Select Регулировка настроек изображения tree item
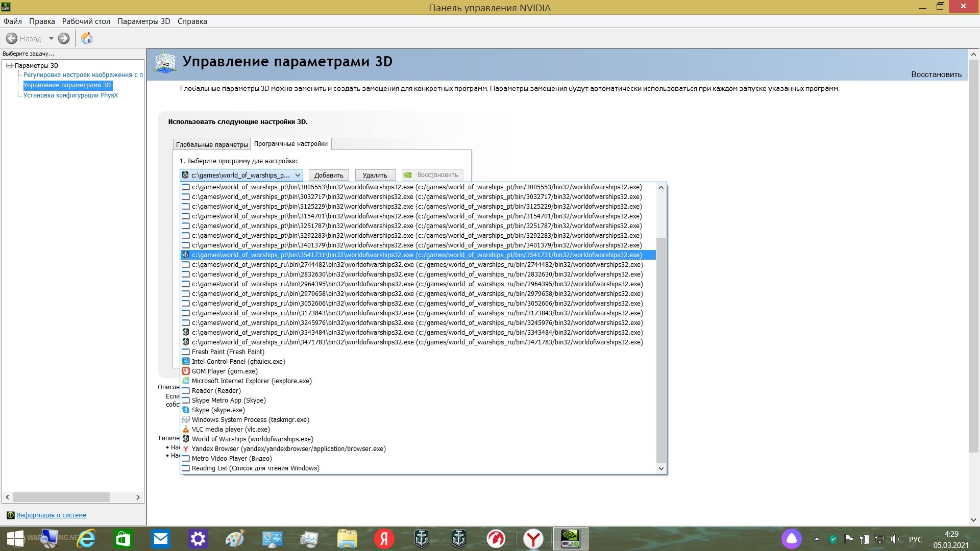Viewport: 980px width, 551px height. [83, 75]
